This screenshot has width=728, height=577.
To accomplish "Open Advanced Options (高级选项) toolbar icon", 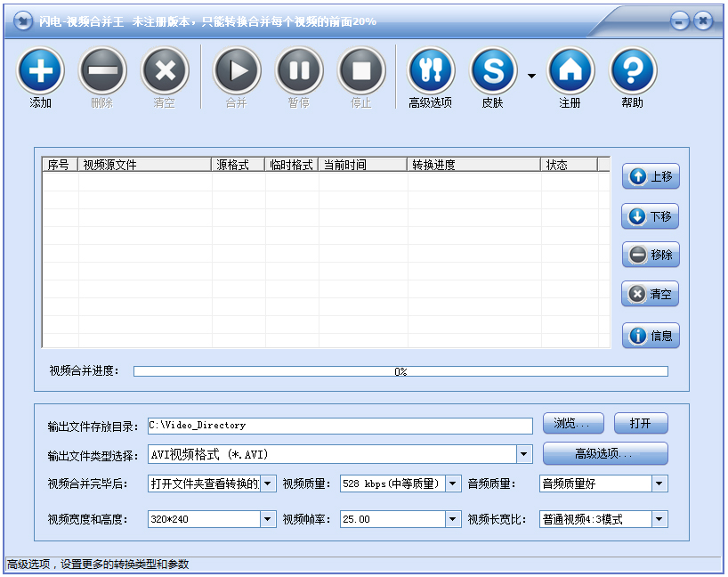I will click(431, 70).
